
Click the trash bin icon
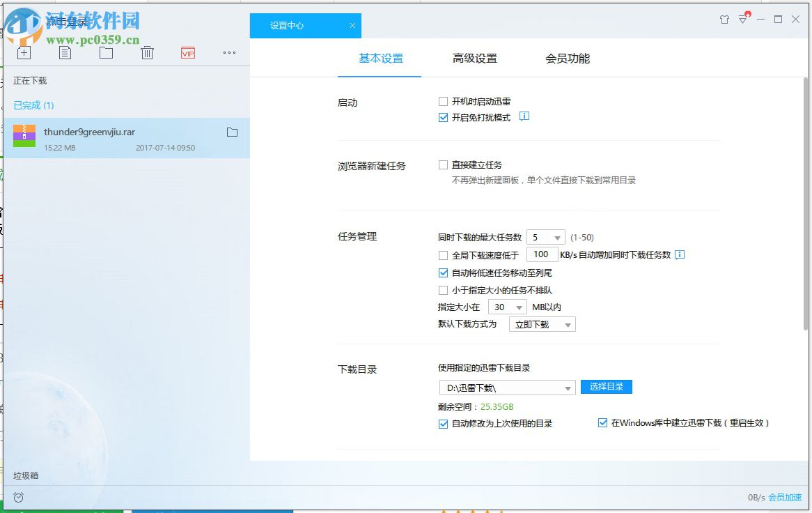(x=147, y=52)
